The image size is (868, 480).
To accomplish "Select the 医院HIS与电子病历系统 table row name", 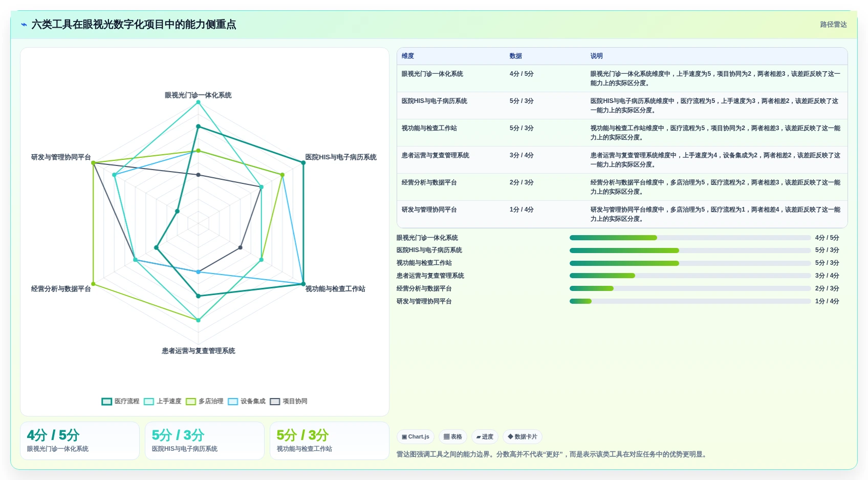I will click(x=435, y=101).
